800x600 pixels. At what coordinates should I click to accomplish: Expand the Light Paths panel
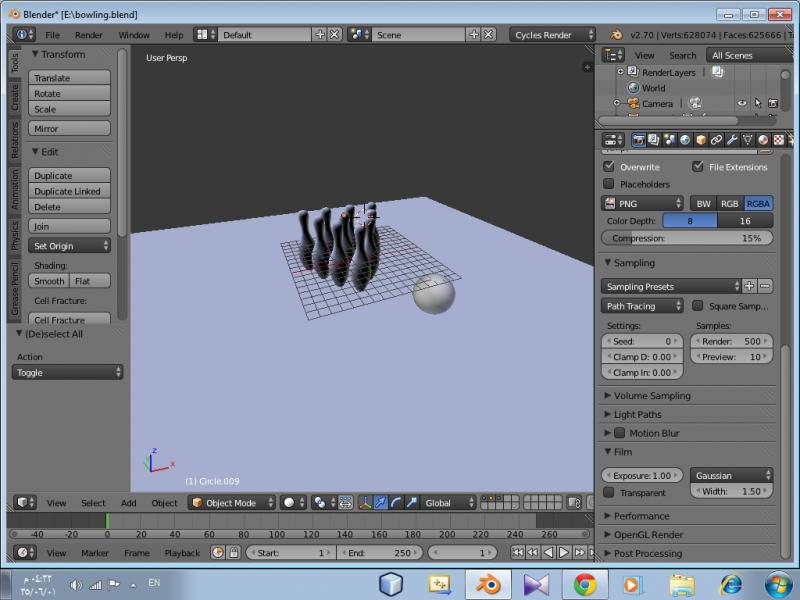[x=637, y=414]
